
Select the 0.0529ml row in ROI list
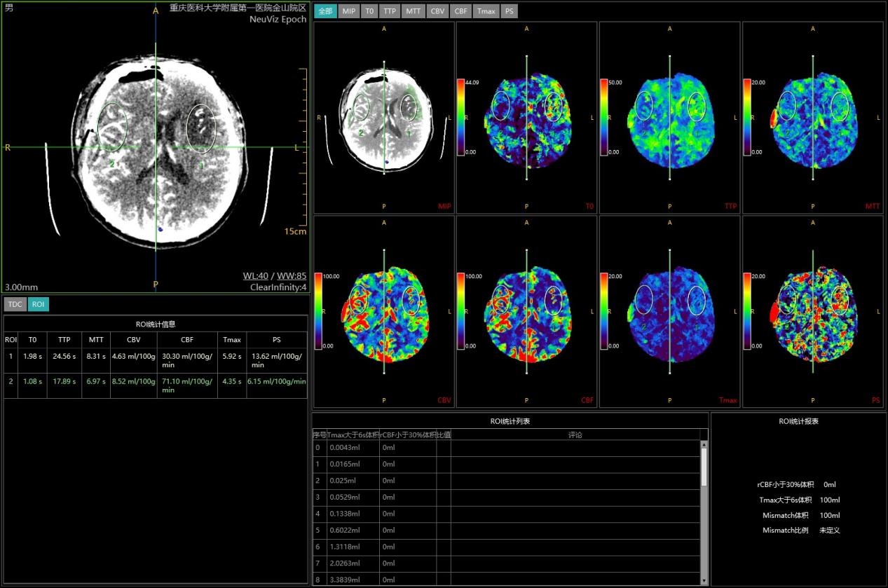pos(506,497)
